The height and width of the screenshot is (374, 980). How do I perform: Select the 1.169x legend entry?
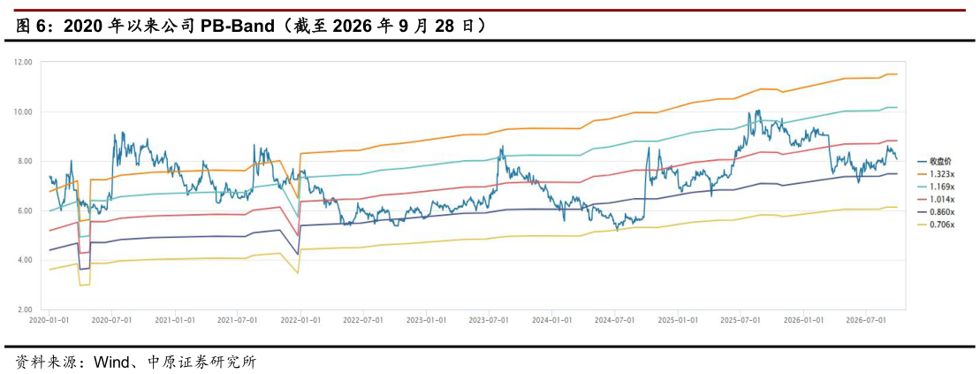pos(936,187)
